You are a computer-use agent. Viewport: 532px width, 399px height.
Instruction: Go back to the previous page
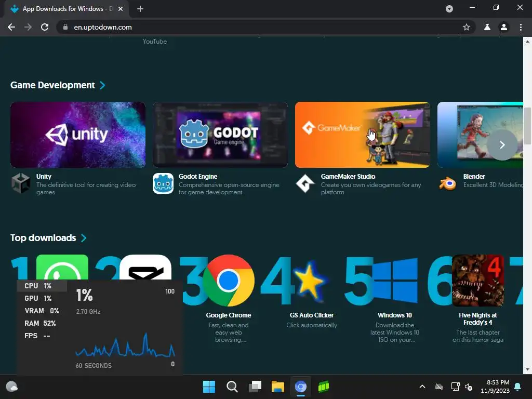coord(11,27)
